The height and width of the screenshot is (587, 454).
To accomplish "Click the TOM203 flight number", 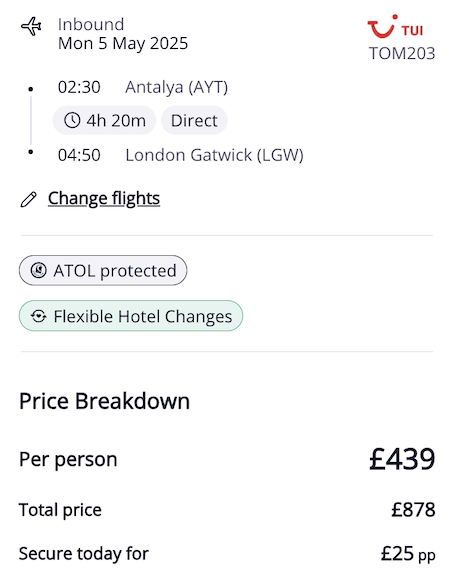I will coord(402,53).
